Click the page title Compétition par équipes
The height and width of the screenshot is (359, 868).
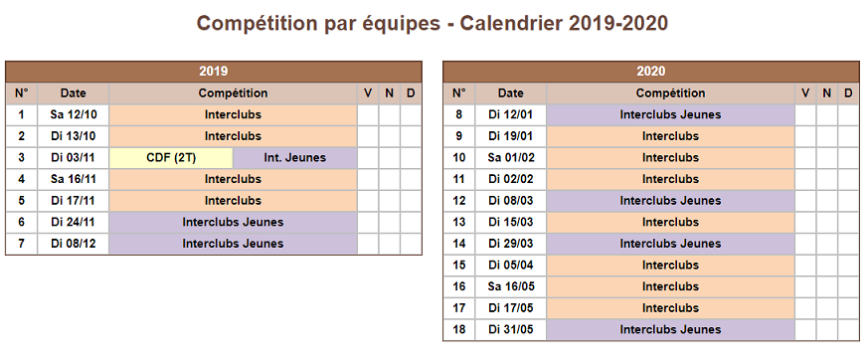click(319, 23)
